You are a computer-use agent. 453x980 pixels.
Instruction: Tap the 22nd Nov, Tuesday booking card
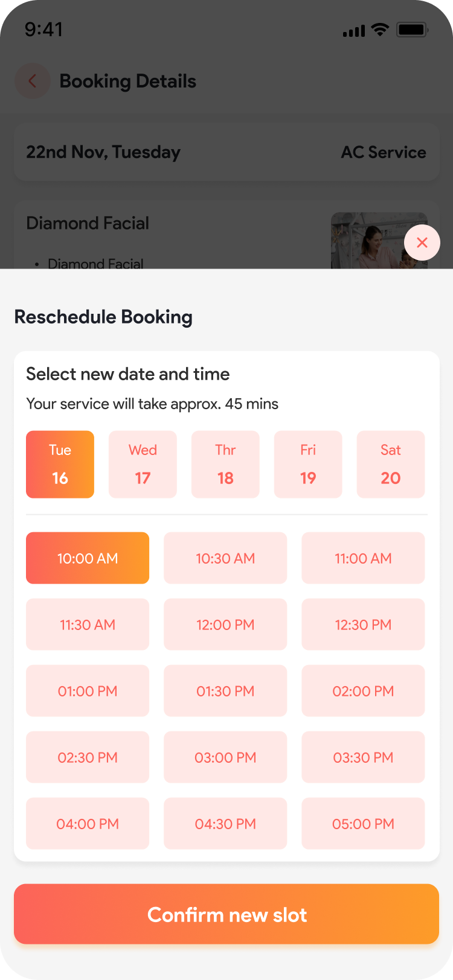pos(226,152)
